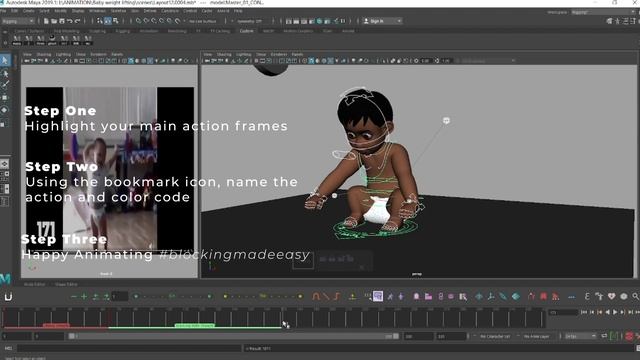The height and width of the screenshot is (360, 640).
Task: Activate the Rotate tool in toolbox
Action: [x=5, y=110]
